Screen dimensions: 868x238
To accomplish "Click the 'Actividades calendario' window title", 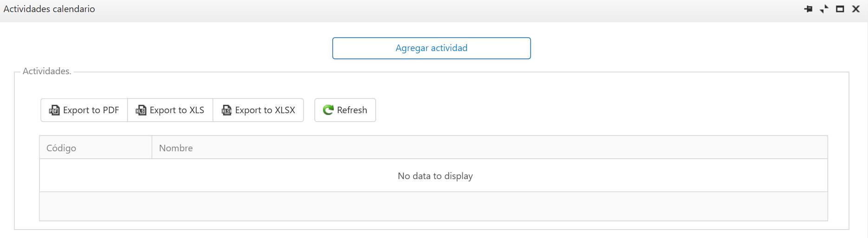I will (49, 9).
